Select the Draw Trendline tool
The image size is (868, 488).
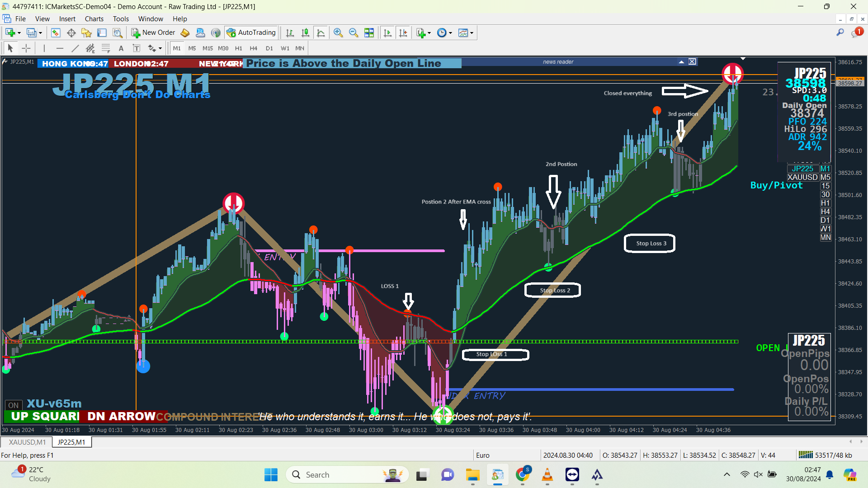[x=75, y=48]
